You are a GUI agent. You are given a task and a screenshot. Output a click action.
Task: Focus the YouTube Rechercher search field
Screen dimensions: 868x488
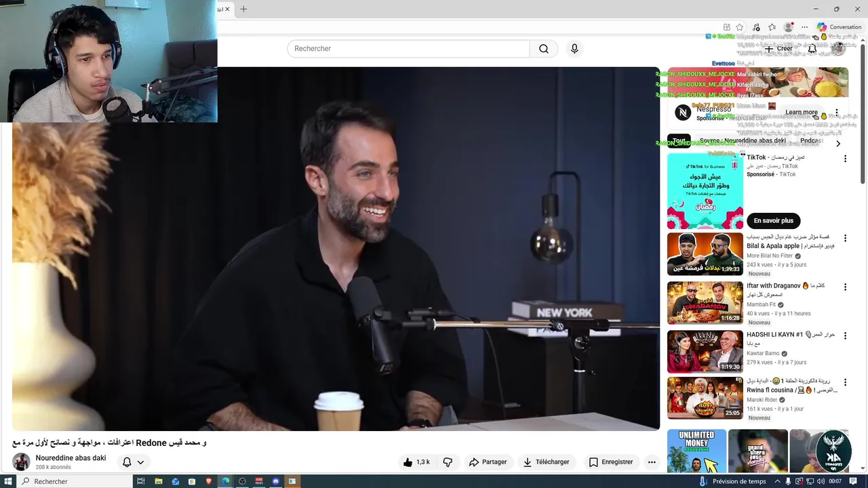tap(408, 49)
